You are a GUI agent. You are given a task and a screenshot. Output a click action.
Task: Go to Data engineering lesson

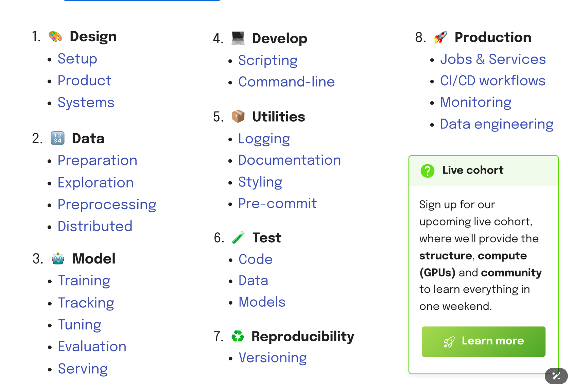point(497,124)
